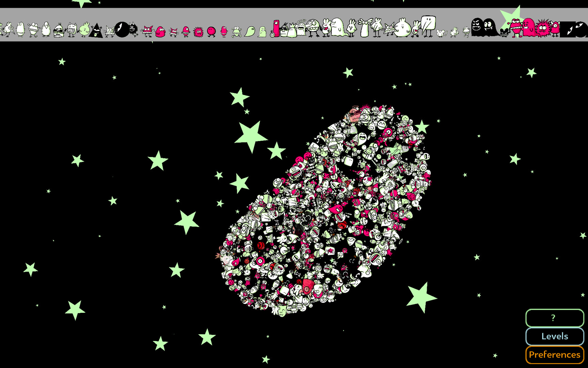Click the black triangle monster in strip
This screenshot has width=588, height=368.
[96, 31]
